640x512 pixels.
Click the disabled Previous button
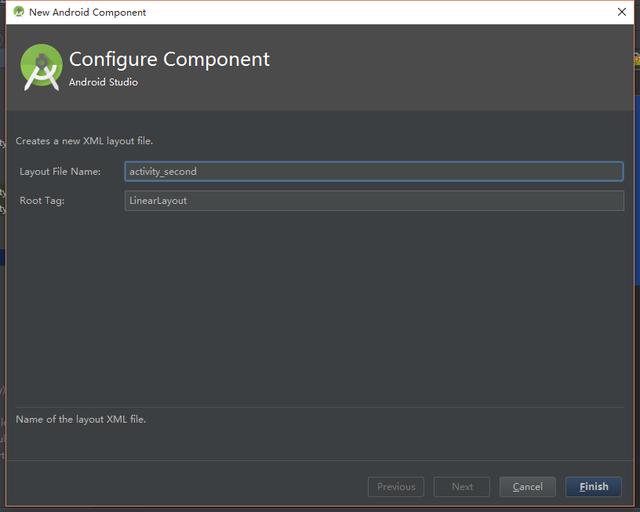pos(396,487)
